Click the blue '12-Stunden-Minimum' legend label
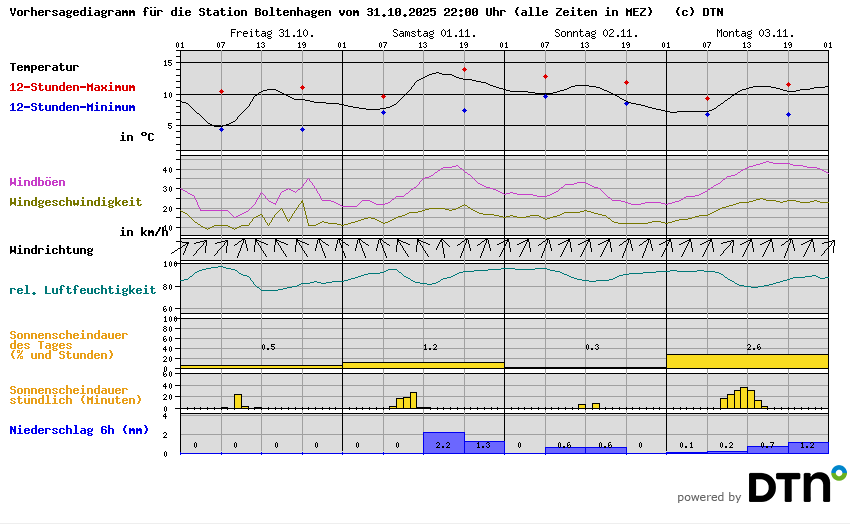850x524 pixels. coord(72,107)
